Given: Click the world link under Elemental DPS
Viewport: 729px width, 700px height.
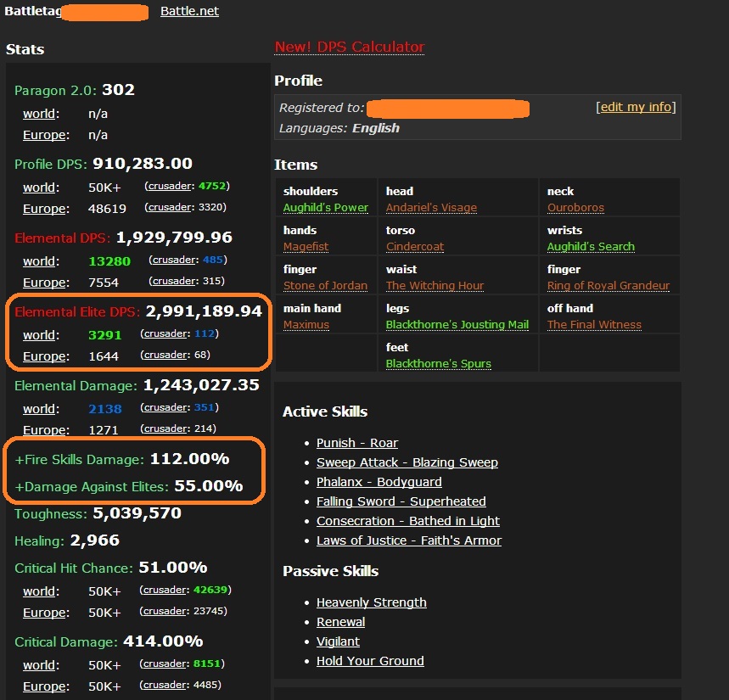Looking at the screenshot, I should tap(39, 261).
